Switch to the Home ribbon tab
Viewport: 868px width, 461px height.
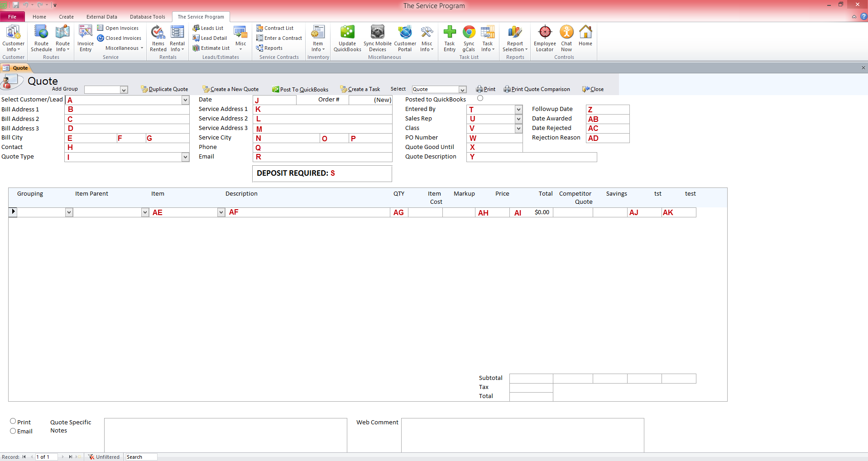click(x=39, y=17)
